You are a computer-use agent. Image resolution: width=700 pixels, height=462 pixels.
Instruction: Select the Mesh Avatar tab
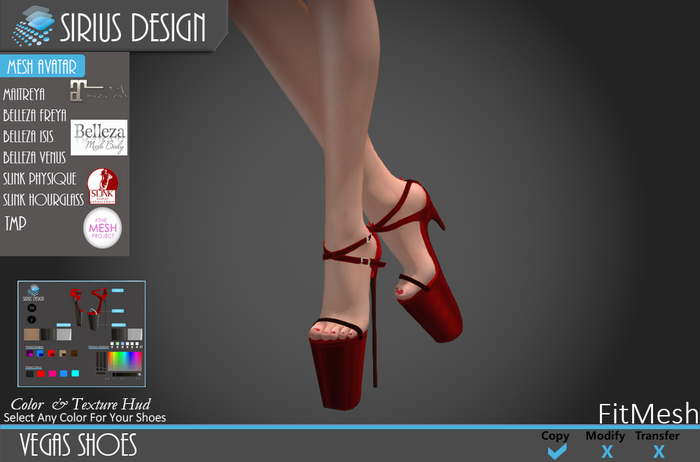click(x=42, y=67)
